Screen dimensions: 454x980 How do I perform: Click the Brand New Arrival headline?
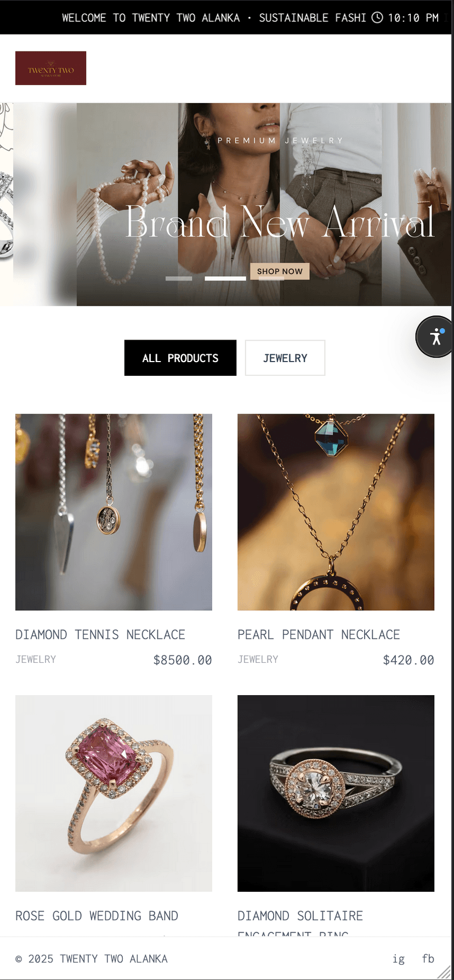(x=280, y=222)
